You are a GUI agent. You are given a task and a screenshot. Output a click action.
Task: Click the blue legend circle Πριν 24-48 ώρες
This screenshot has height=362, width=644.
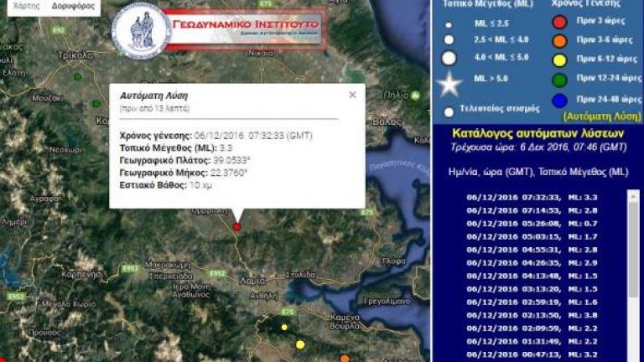point(559,101)
